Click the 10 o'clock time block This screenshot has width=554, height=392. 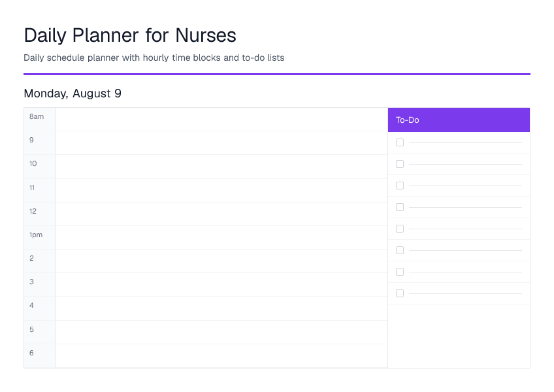(x=221, y=167)
